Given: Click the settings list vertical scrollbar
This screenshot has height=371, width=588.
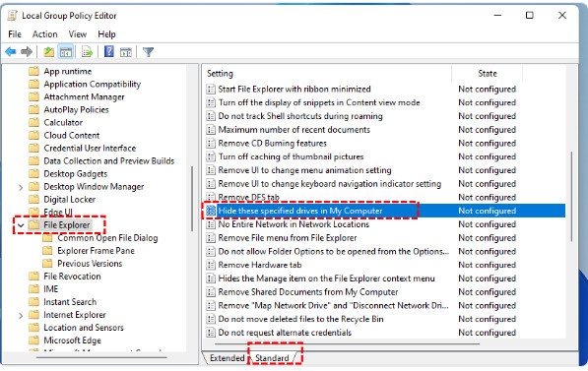Looking at the screenshot, I should tap(571, 197).
